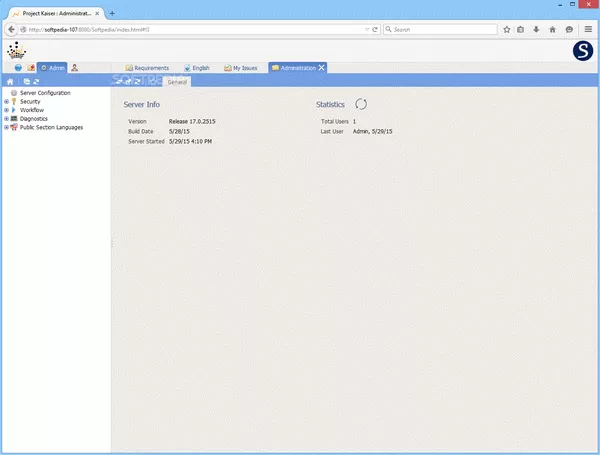Go to home in the blue toolbar
This screenshot has height=455, width=600.
click(10, 82)
